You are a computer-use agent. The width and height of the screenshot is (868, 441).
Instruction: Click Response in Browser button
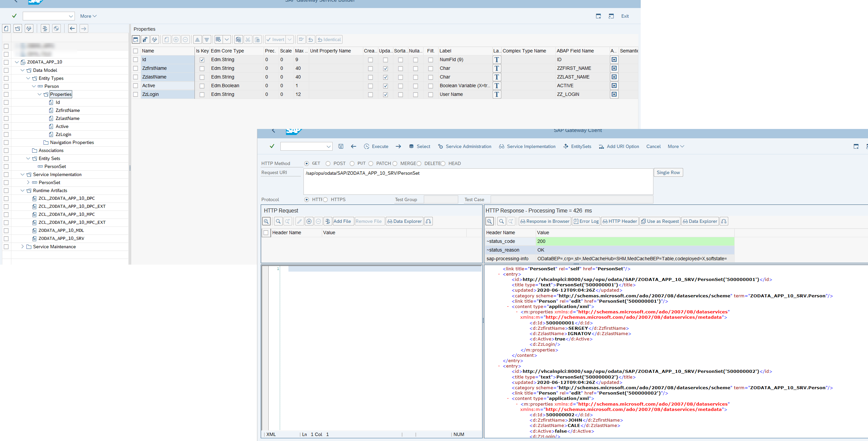click(x=544, y=222)
